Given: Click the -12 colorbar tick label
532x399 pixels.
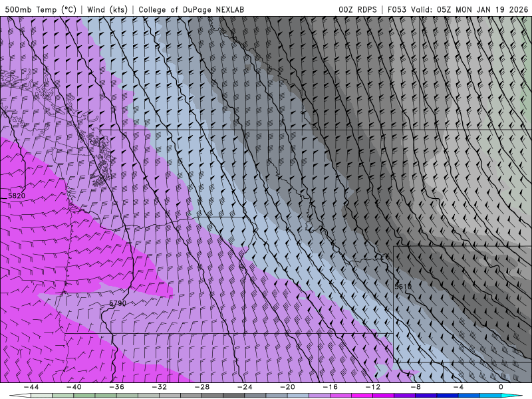Looking at the screenshot, I should coord(373,387).
